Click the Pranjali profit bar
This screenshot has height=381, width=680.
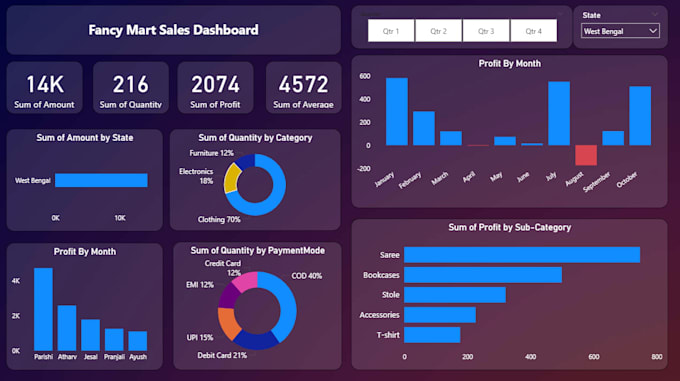[x=114, y=339]
